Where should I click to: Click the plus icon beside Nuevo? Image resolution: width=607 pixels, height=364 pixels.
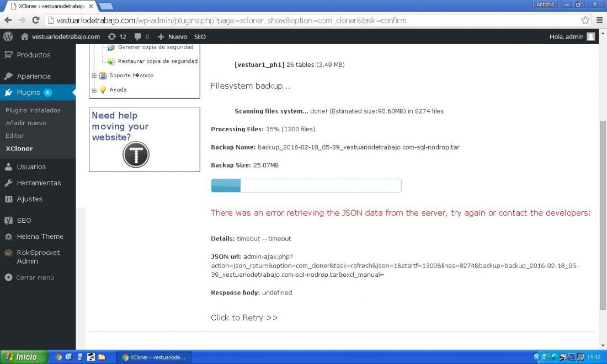tap(161, 36)
